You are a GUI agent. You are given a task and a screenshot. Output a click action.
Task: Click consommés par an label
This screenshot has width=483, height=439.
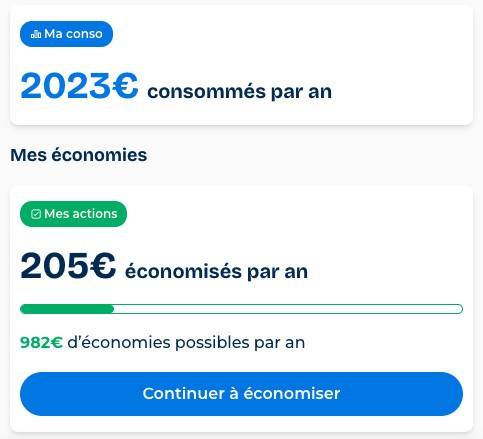[x=240, y=92]
